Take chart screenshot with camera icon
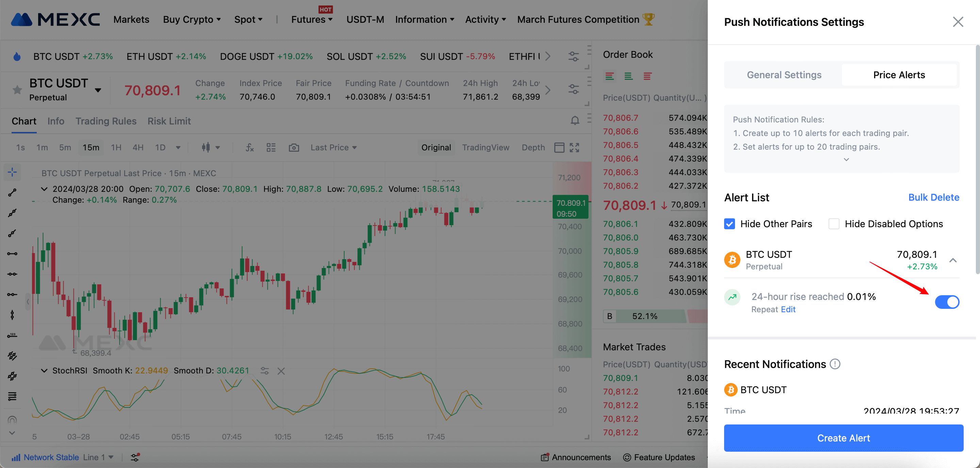980x468 pixels. 294,148
